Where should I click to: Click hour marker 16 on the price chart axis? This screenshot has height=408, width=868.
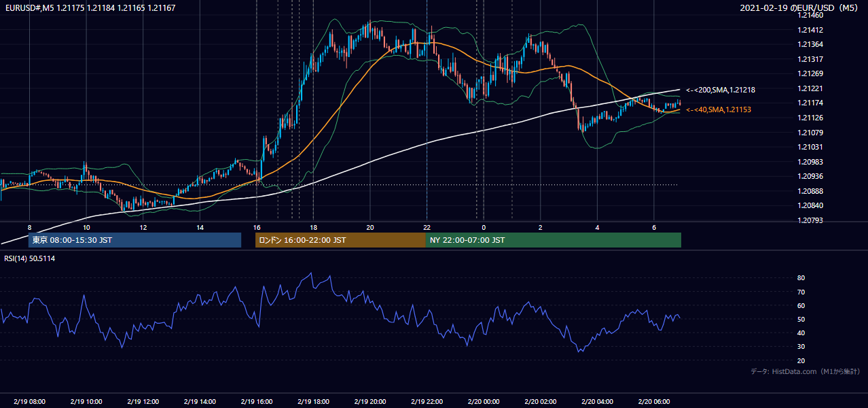256,227
